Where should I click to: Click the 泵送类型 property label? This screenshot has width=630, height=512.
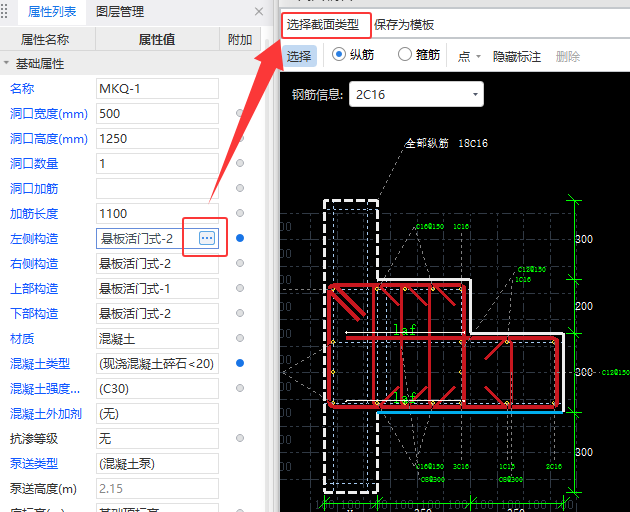(x=34, y=463)
